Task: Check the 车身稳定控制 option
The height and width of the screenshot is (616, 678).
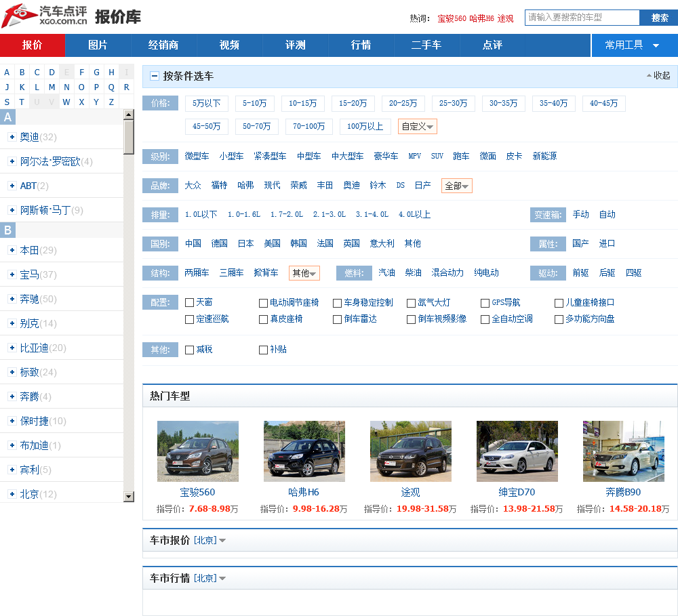Action: point(337,303)
